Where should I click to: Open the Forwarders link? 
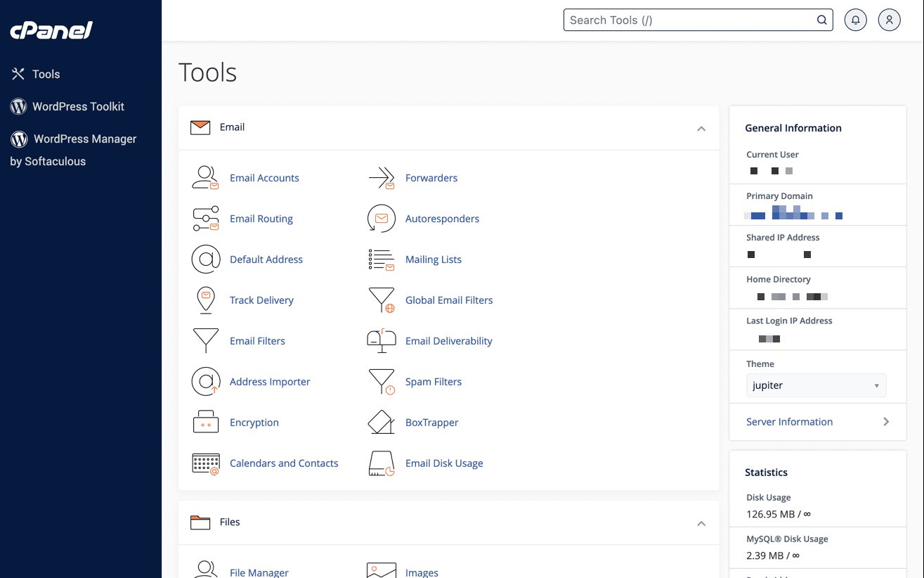[x=431, y=178]
